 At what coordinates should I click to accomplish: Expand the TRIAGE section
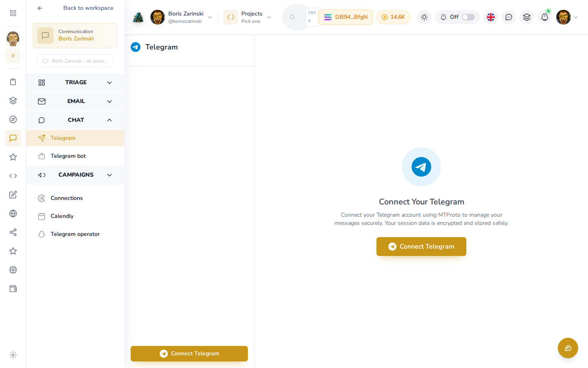(75, 83)
